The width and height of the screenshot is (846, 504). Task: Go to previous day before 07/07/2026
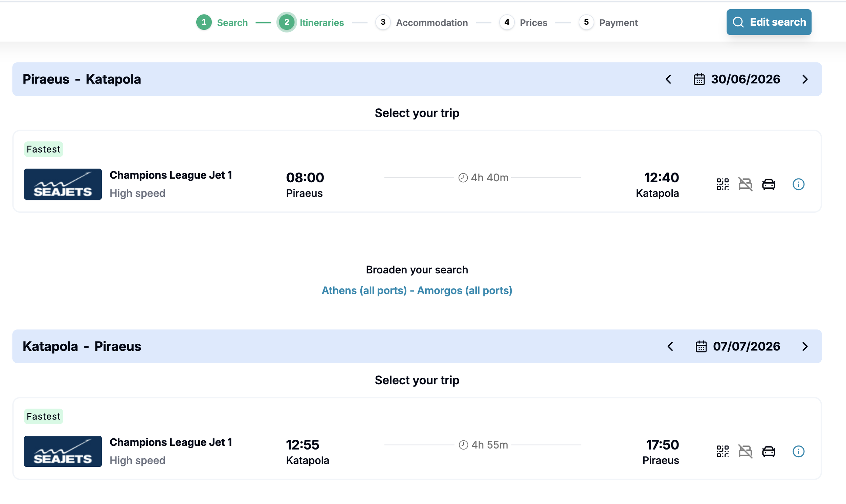(670, 346)
